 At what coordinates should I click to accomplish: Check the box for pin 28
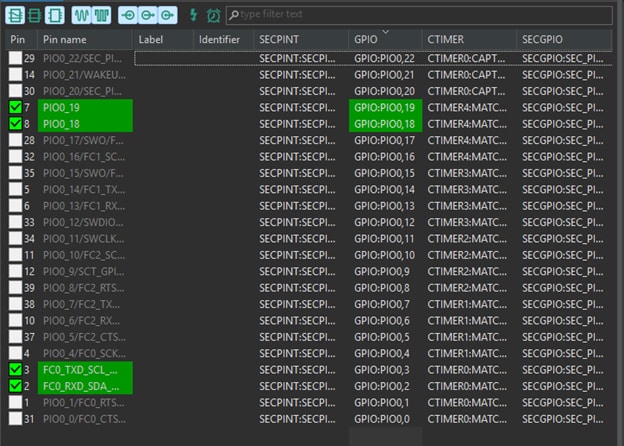click(16, 140)
